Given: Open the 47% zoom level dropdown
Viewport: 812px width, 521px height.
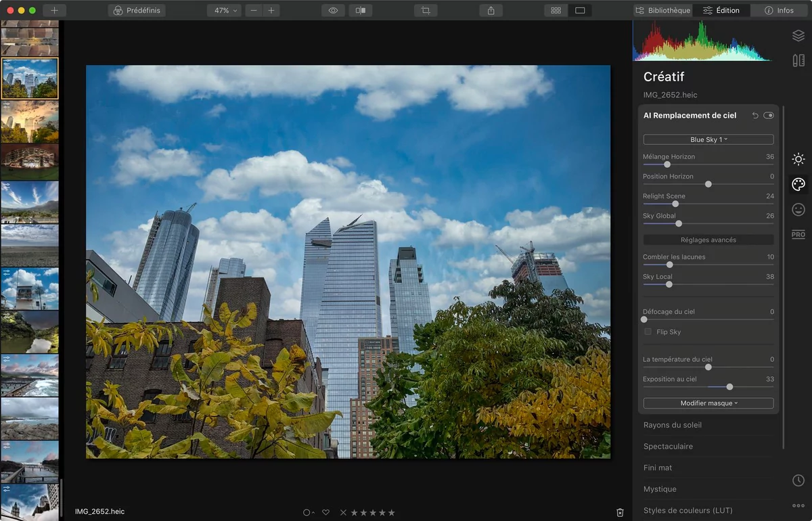Looking at the screenshot, I should (x=224, y=11).
